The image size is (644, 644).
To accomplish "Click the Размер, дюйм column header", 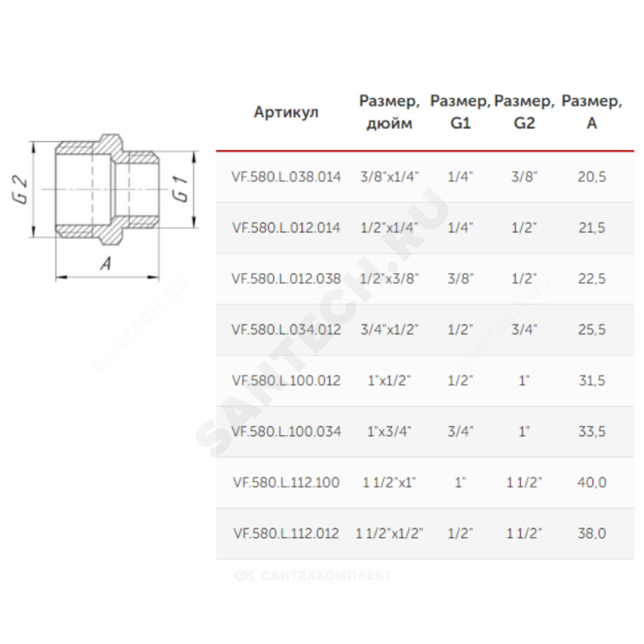I will pyautogui.click(x=390, y=112).
